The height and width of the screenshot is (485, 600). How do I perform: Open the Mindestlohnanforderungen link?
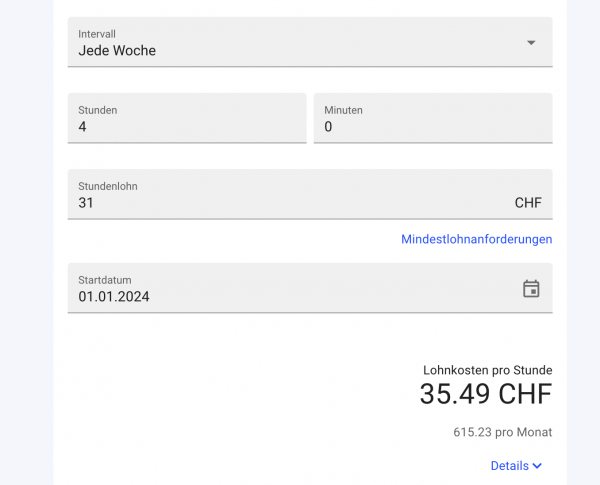click(476, 239)
